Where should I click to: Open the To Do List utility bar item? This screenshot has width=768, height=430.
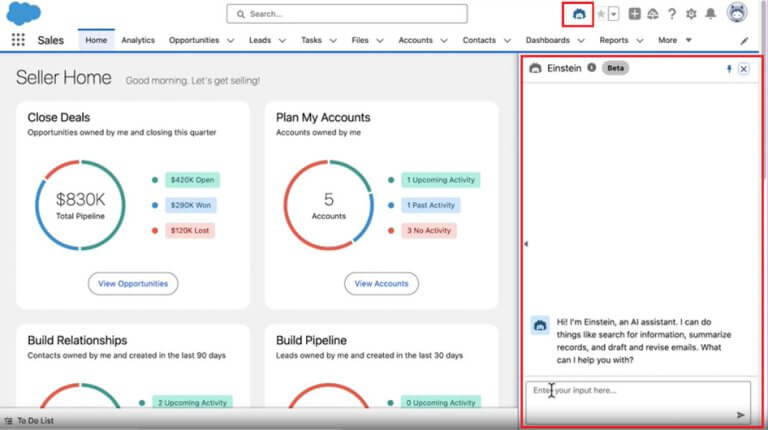coord(29,421)
